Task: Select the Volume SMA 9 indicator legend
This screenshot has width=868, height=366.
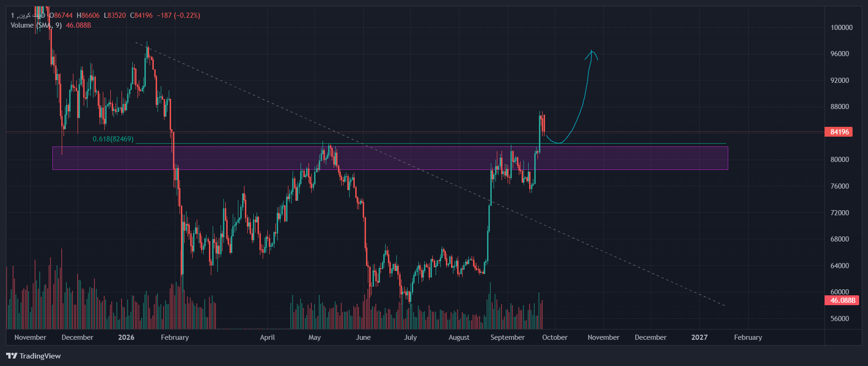Action: click(x=50, y=25)
